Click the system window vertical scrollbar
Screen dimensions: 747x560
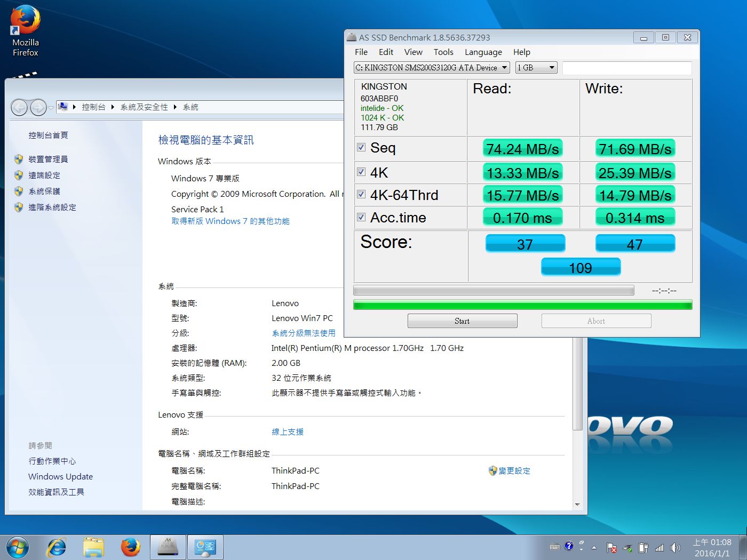tap(577, 421)
